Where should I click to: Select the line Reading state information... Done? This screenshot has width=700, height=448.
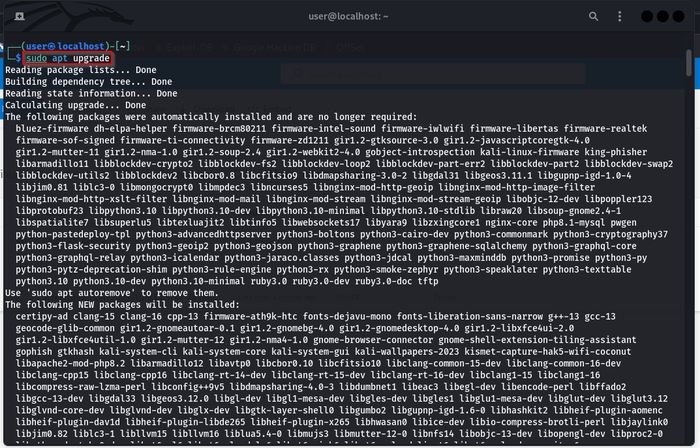pos(91,93)
